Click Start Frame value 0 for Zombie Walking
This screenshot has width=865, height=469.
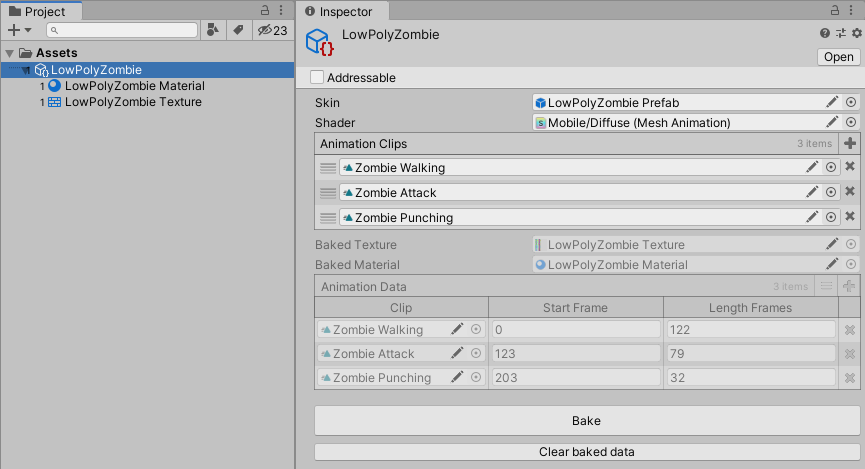click(576, 329)
